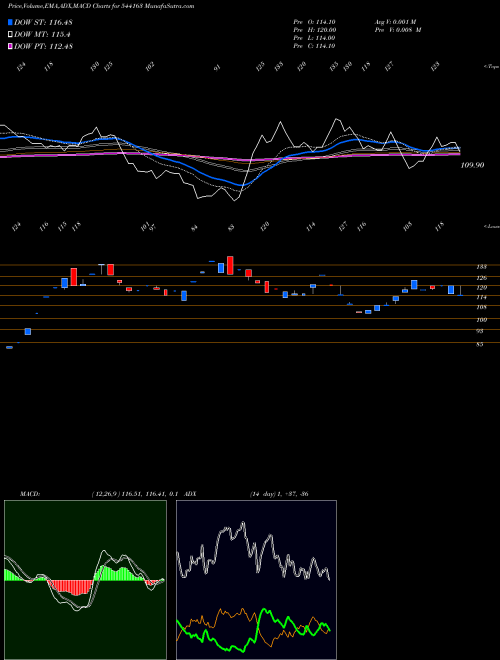Click the 85 level on the candlestick axis
Image resolution: width=500 pixels, height=660 pixels.
click(x=482, y=344)
